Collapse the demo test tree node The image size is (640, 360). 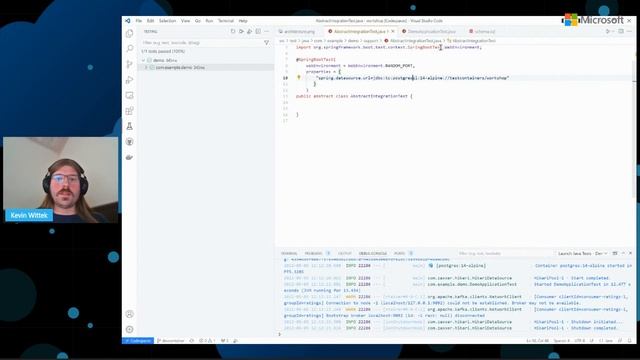point(144,60)
